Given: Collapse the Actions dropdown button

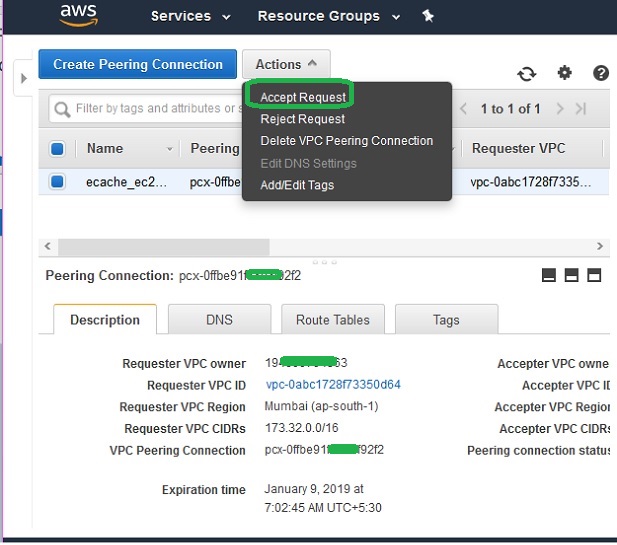Looking at the screenshot, I should coord(286,64).
